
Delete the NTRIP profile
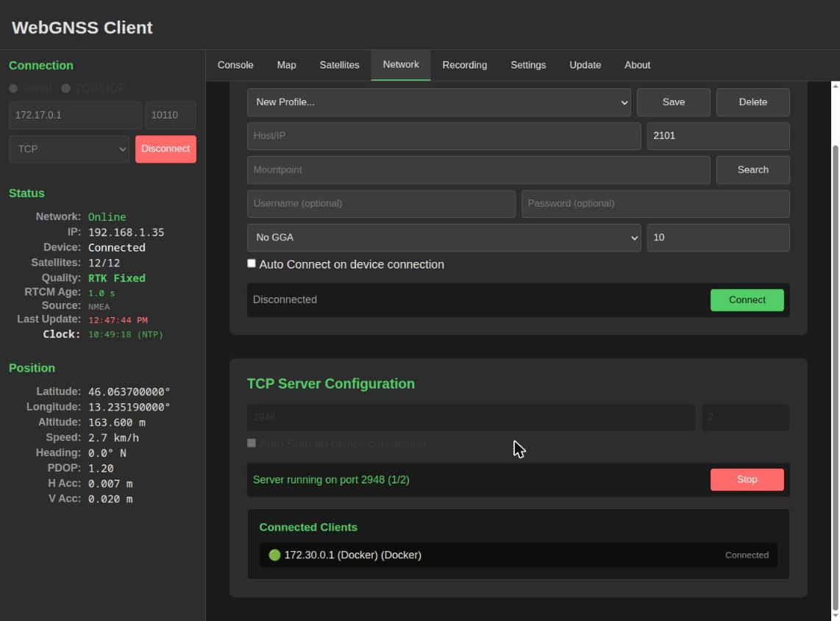pyautogui.click(x=752, y=102)
